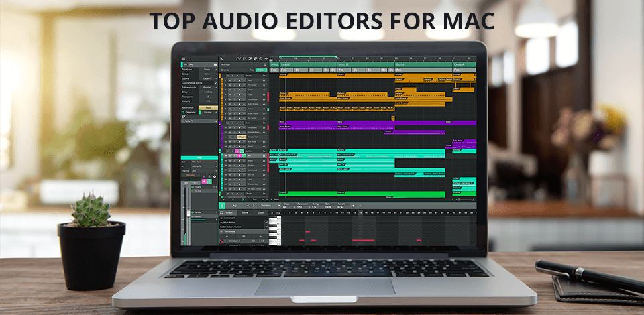The width and height of the screenshot is (644, 315).
Task: Click the green pattern icon left of Arp
Action: click(222, 206)
